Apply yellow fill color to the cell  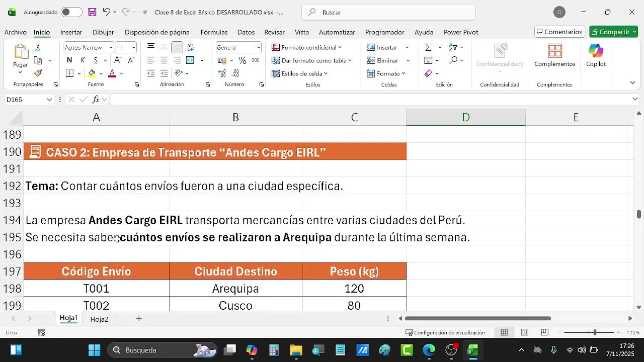coord(92,73)
